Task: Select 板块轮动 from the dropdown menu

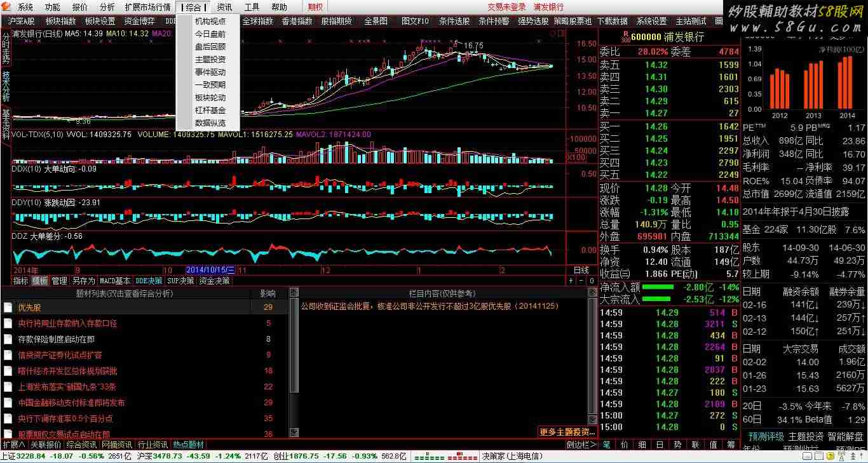Action: pos(210,97)
